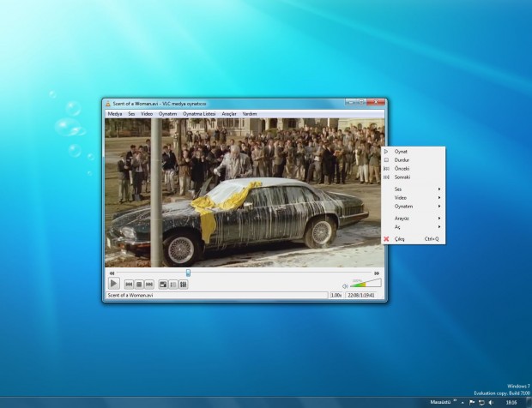The height and width of the screenshot is (408, 532).
Task: Click the next track button
Action: 148,284
